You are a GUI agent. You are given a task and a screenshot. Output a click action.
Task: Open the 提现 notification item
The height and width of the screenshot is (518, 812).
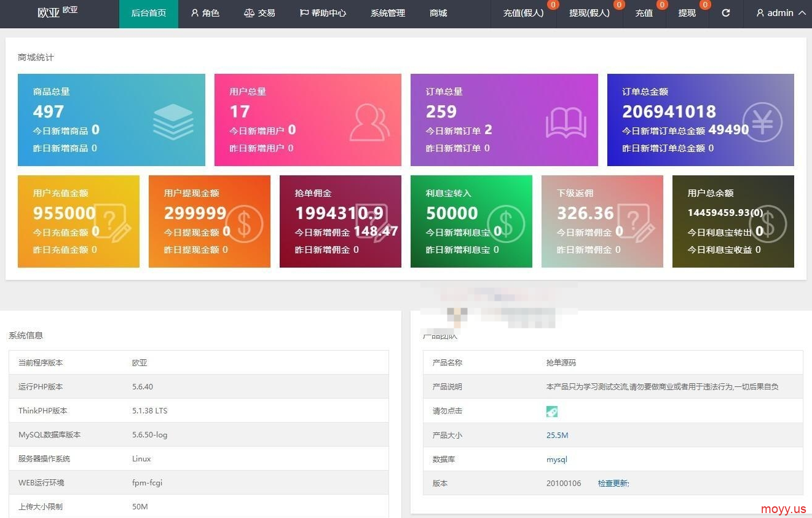[x=687, y=13]
